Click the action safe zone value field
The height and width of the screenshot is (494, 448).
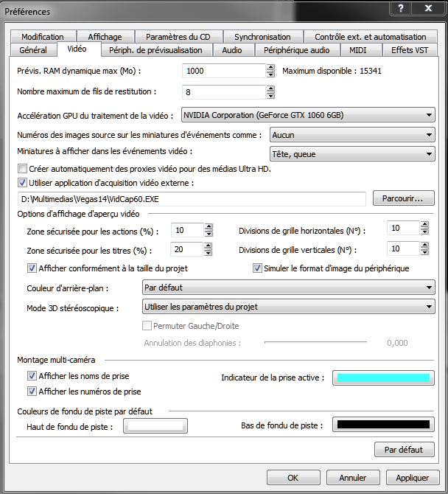pyautogui.click(x=188, y=230)
